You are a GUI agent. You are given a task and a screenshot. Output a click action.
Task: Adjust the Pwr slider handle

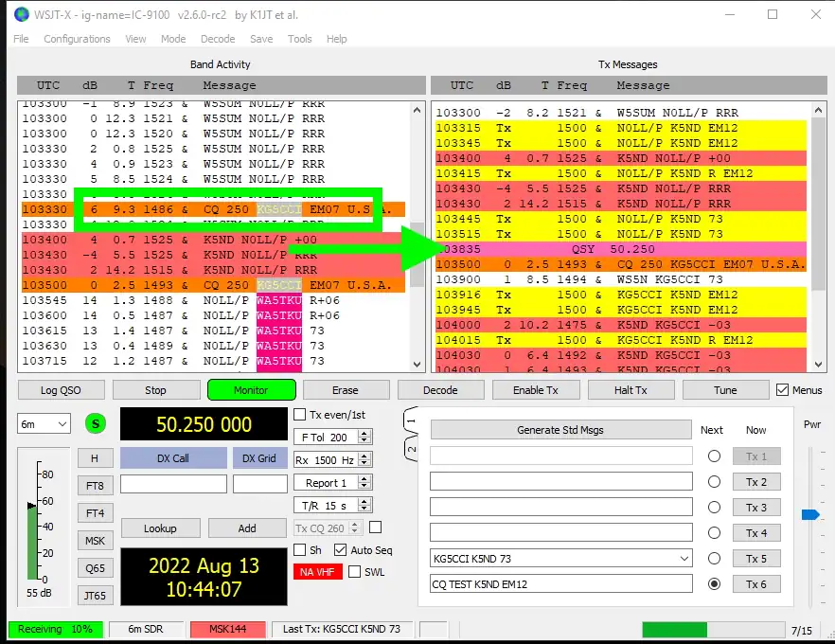coord(809,514)
